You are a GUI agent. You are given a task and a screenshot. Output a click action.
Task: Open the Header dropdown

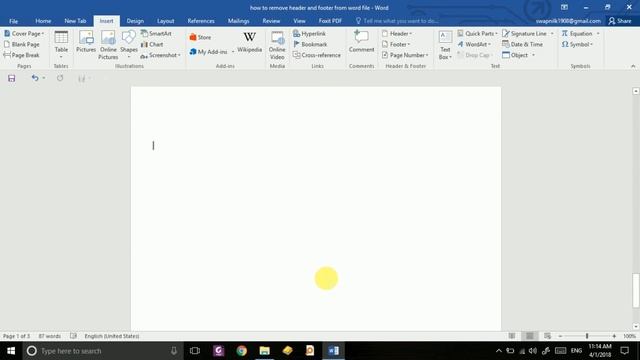click(397, 33)
